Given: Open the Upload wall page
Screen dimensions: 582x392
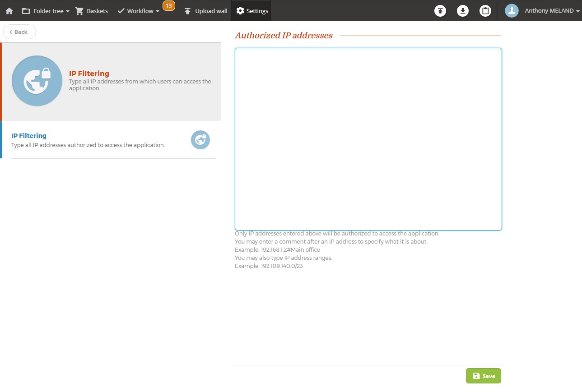Looking at the screenshot, I should click(205, 11).
